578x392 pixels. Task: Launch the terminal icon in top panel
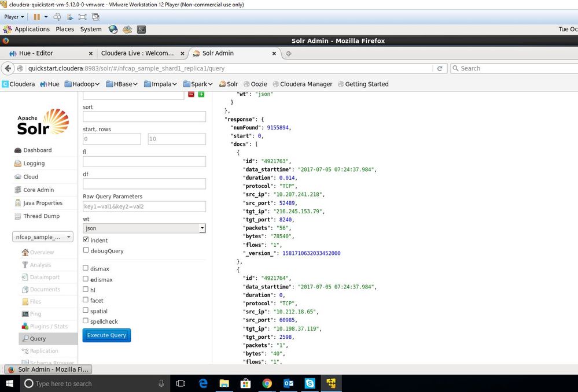[x=142, y=29]
